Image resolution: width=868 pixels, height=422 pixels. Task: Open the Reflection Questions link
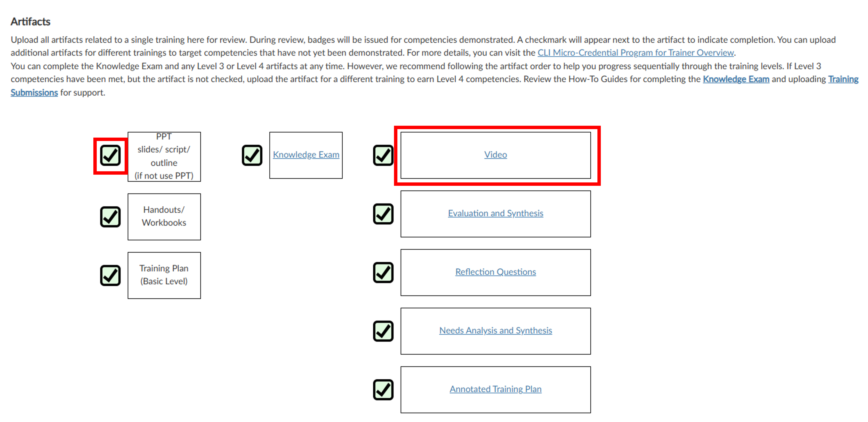click(x=495, y=272)
